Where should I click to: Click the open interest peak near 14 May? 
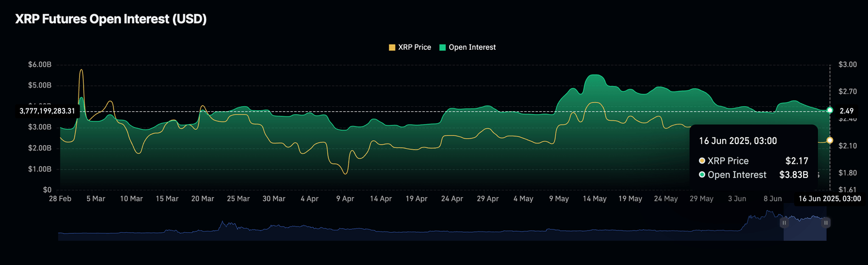point(594,75)
